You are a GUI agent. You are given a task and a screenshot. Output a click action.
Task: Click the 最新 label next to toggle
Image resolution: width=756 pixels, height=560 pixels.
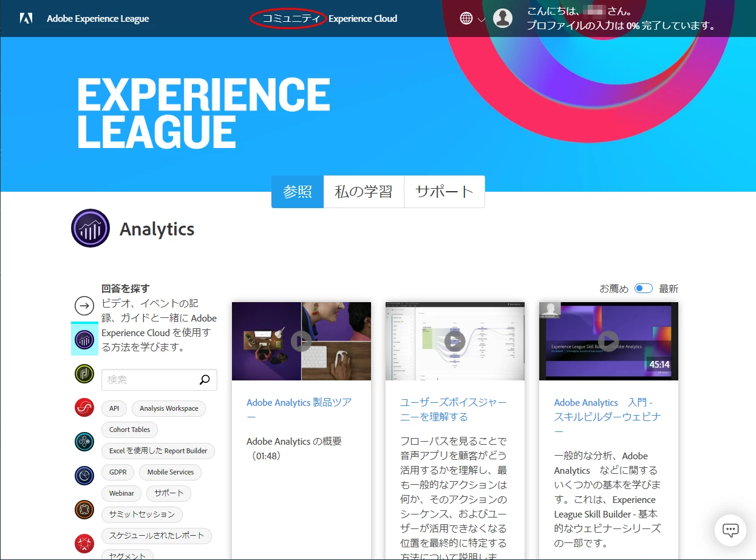[669, 289]
